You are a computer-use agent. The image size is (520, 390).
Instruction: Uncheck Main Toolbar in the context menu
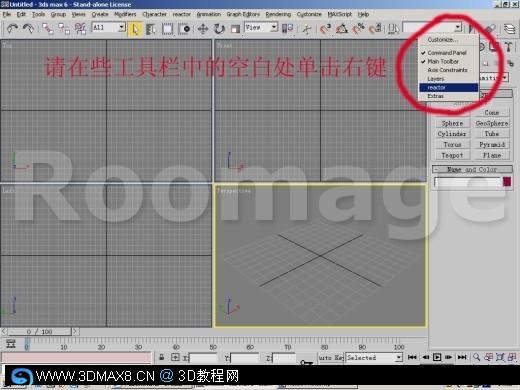click(448, 61)
